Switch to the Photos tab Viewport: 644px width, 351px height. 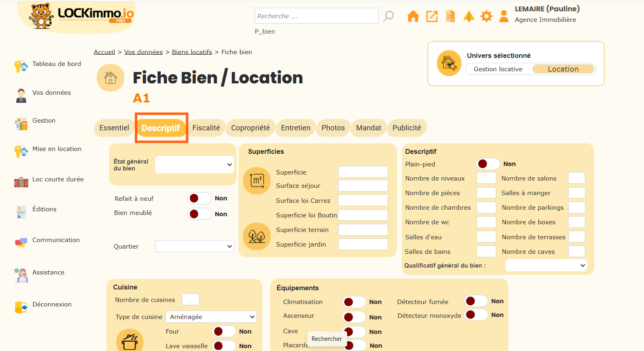333,128
